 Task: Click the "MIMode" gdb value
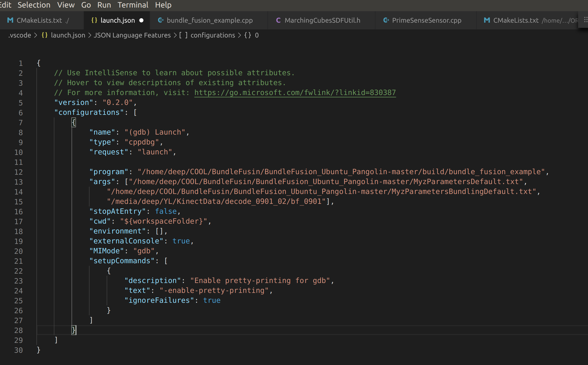[x=144, y=251]
